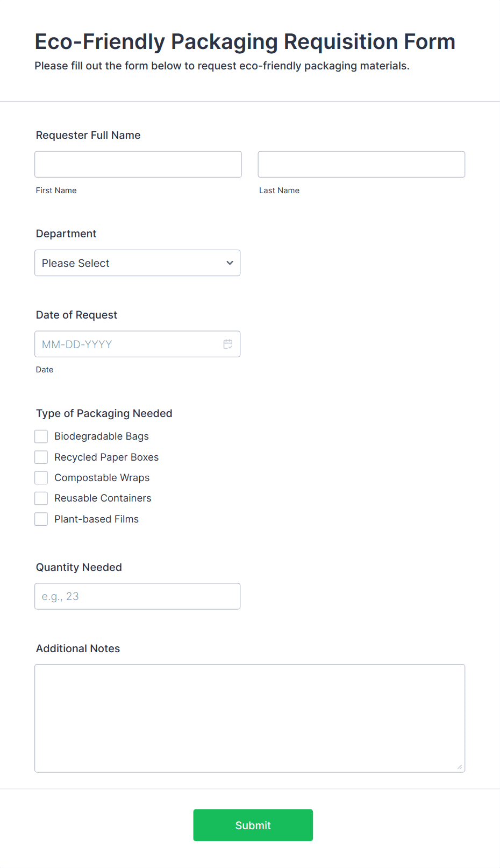Click the MM-DD-YYYY date input
The height and width of the screenshot is (868, 500).
[129, 344]
